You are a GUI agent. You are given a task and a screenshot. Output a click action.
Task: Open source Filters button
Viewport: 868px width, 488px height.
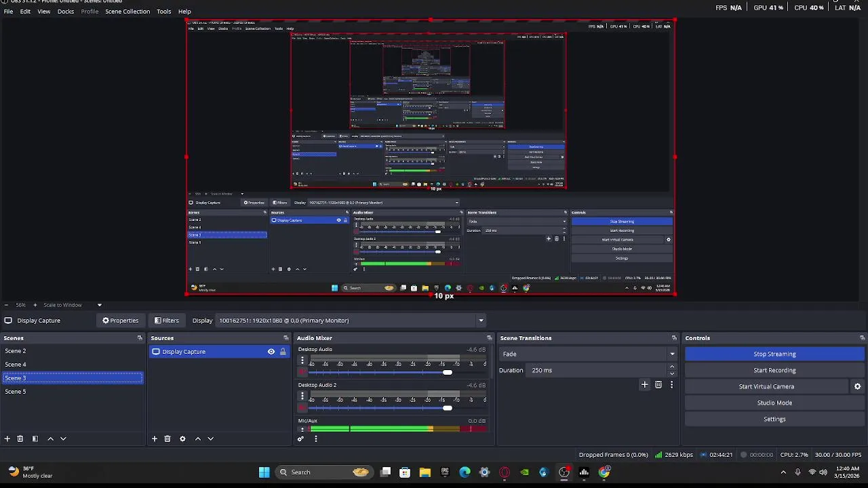pyautogui.click(x=167, y=321)
